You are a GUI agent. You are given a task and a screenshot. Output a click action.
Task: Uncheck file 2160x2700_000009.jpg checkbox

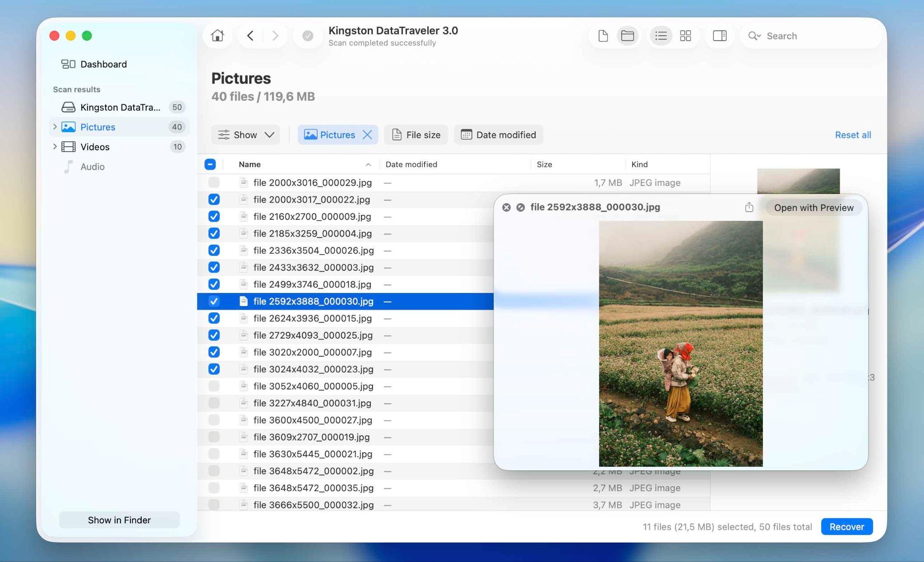click(x=214, y=216)
